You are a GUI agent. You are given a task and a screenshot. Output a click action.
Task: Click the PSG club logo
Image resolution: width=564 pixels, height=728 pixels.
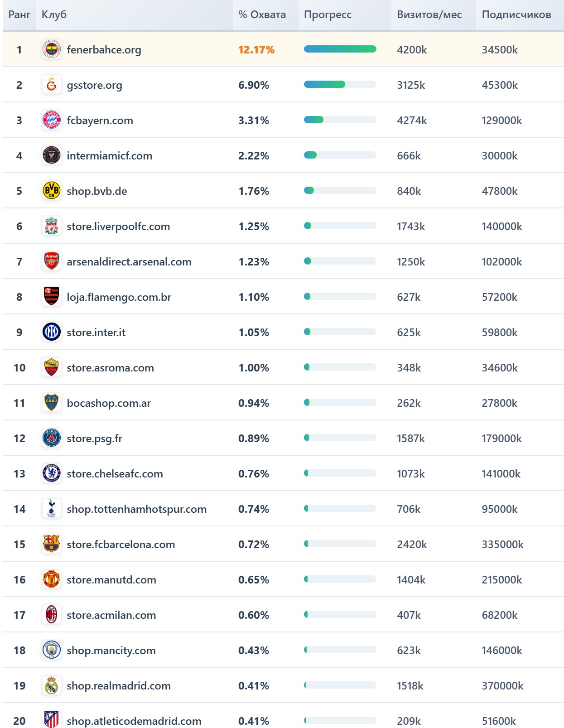tap(51, 438)
